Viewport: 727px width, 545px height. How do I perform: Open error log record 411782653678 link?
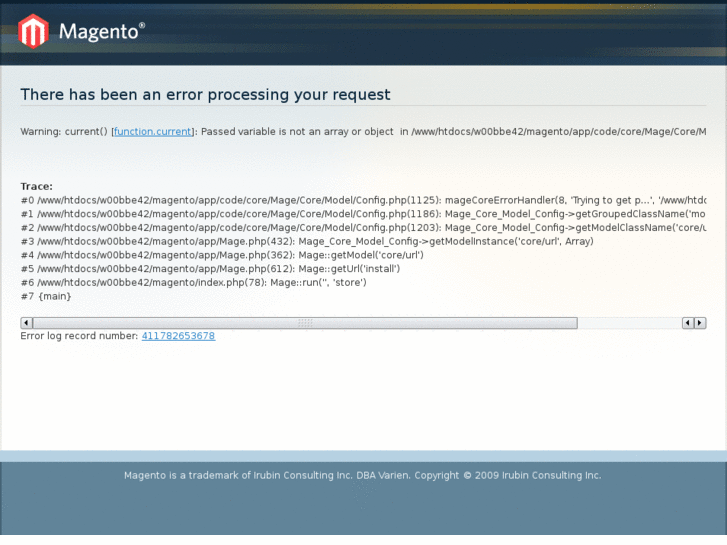(178, 336)
